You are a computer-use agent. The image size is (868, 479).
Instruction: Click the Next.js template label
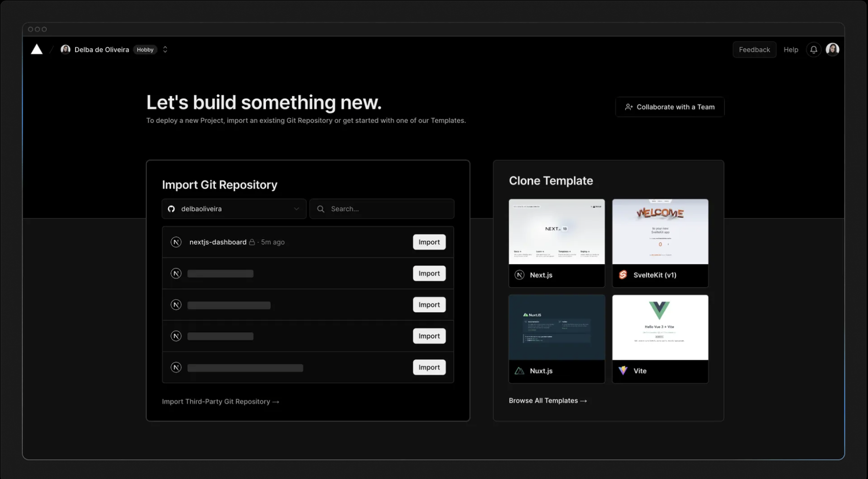click(x=541, y=275)
